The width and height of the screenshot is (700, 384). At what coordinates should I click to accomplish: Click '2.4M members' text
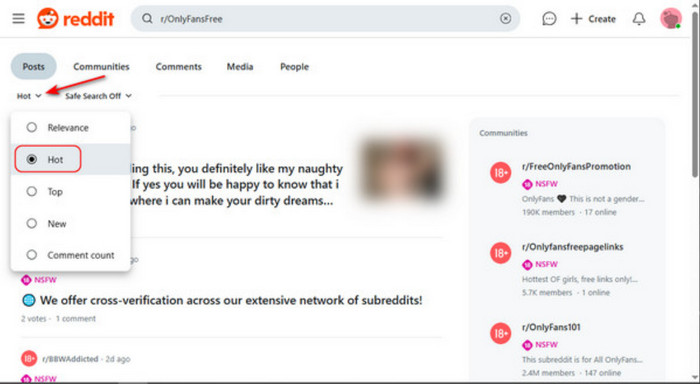[548, 373]
